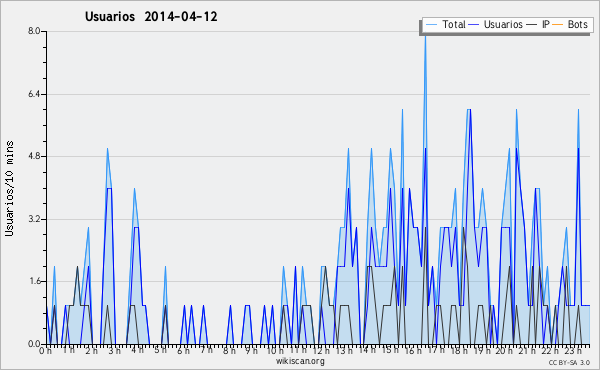Screen dimensions: 600x370
Task: Click the '13 h' x-axis label
Action: tap(344, 351)
